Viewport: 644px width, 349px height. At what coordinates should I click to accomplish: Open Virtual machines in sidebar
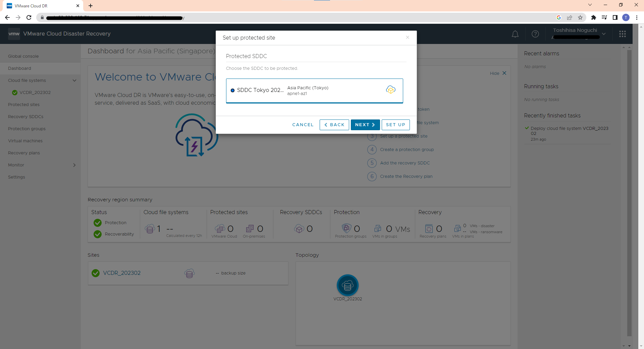pos(25,141)
